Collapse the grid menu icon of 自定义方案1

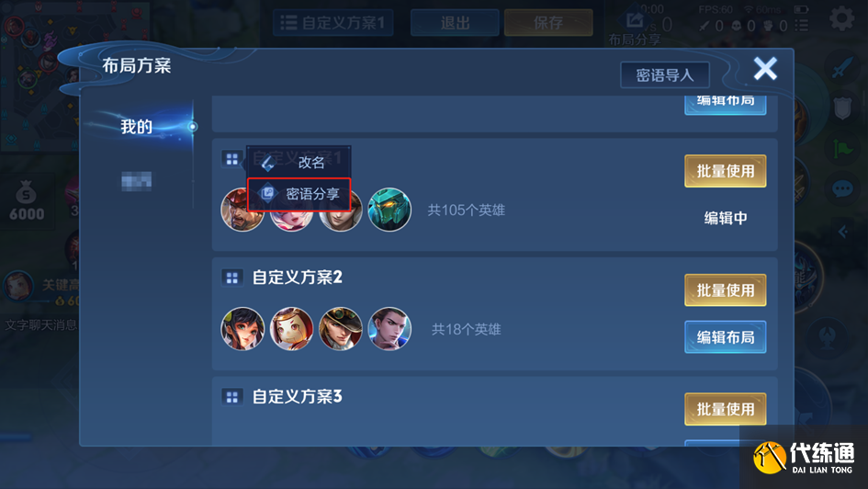tap(232, 160)
